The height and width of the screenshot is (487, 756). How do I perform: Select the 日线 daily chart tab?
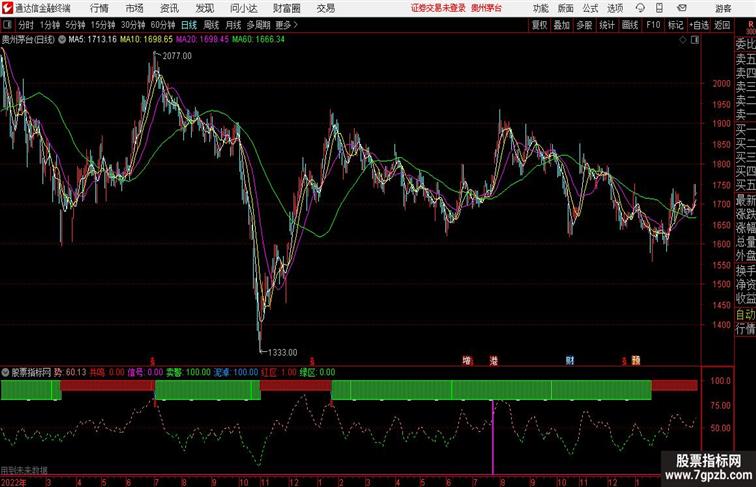coord(189,25)
